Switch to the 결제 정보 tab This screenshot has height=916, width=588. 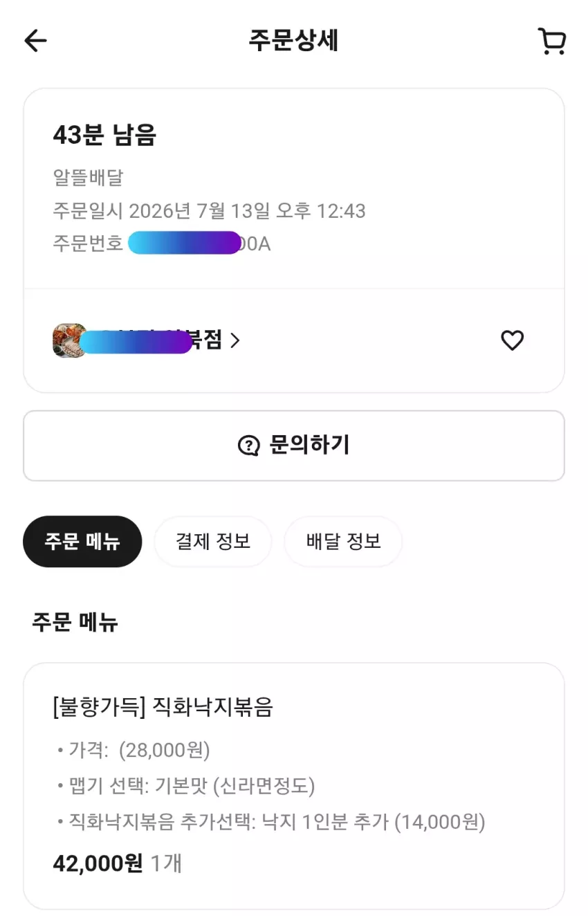click(x=213, y=541)
